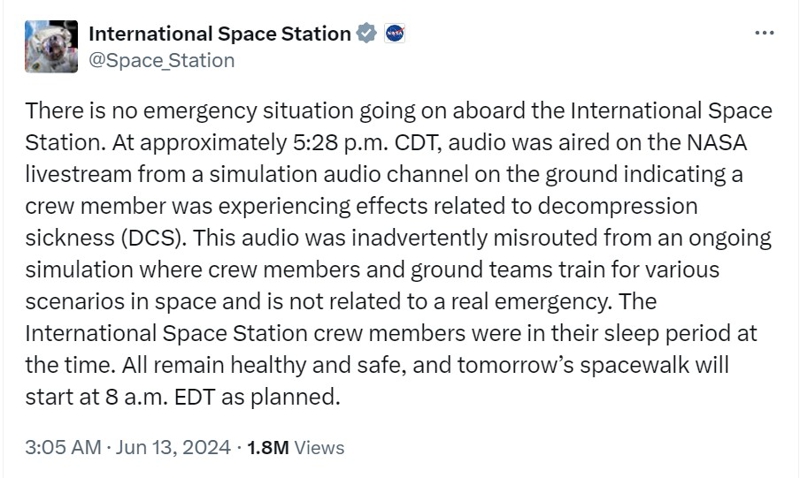Click the 1.8M view count number
This screenshot has width=800, height=478.
click(x=267, y=449)
